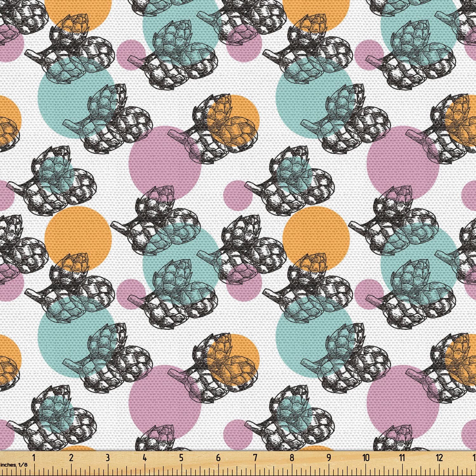This screenshot has height=476, width=476.
Task: Click the number 9 on the ruler
Action: point(329,458)
